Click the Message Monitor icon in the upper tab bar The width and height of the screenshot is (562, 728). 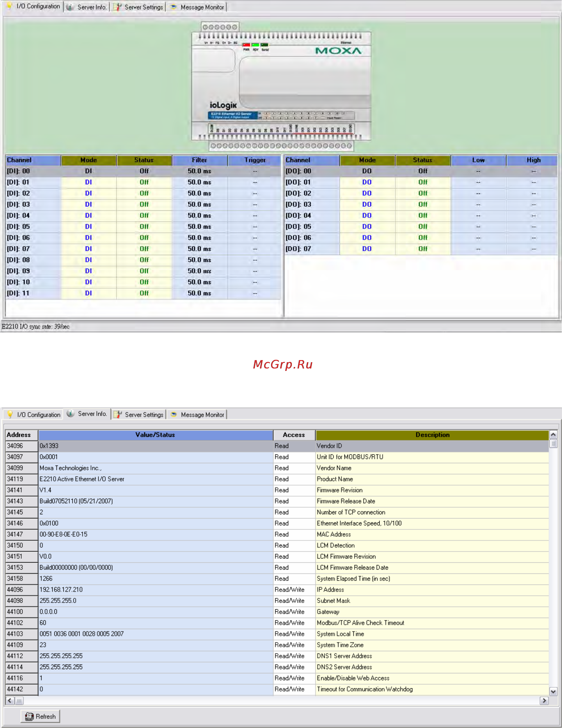point(173,7)
